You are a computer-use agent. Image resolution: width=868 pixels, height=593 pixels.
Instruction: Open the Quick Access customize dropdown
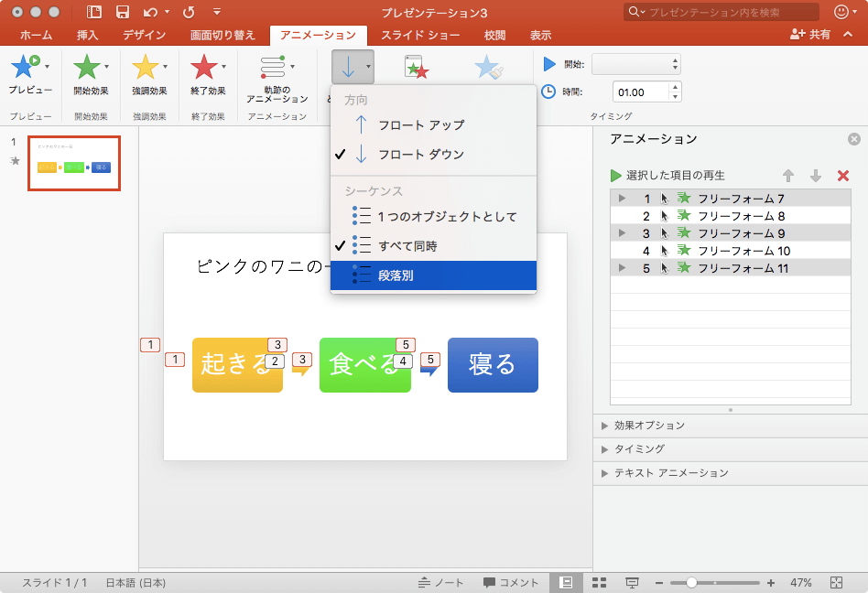coord(217,12)
